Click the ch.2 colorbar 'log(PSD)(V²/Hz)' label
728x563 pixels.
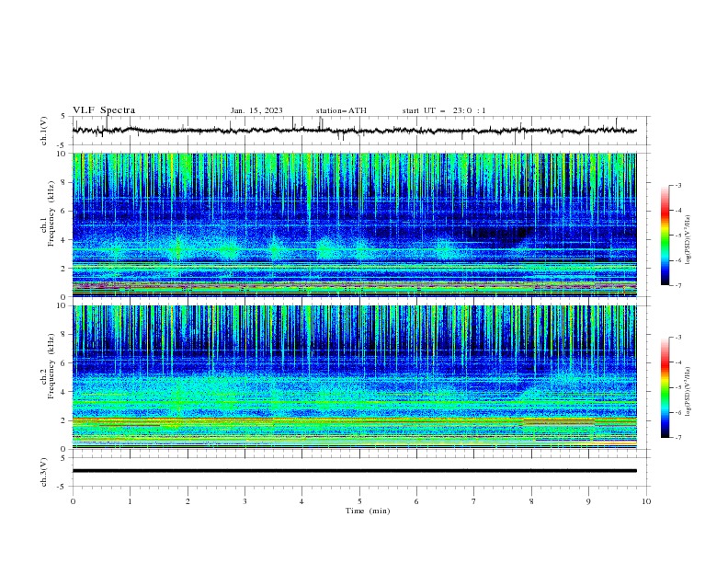[x=688, y=392]
